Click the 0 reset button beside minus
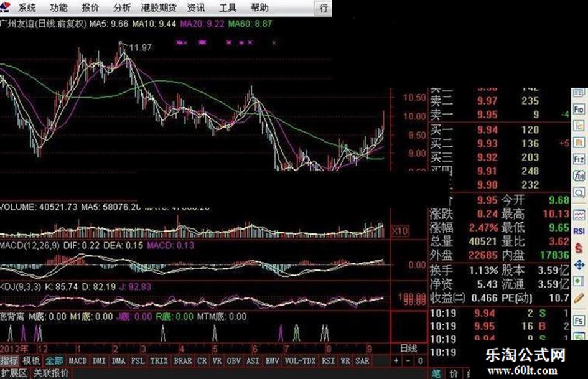 point(421,361)
